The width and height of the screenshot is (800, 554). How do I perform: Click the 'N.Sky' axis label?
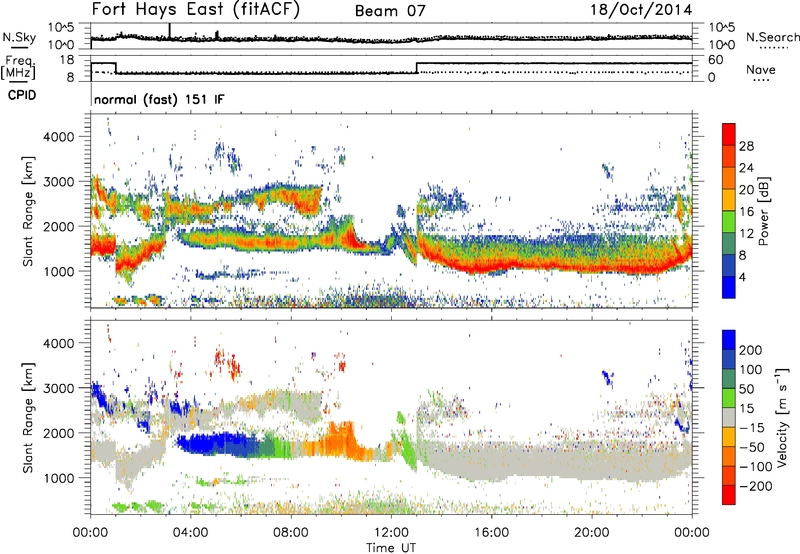[19, 37]
